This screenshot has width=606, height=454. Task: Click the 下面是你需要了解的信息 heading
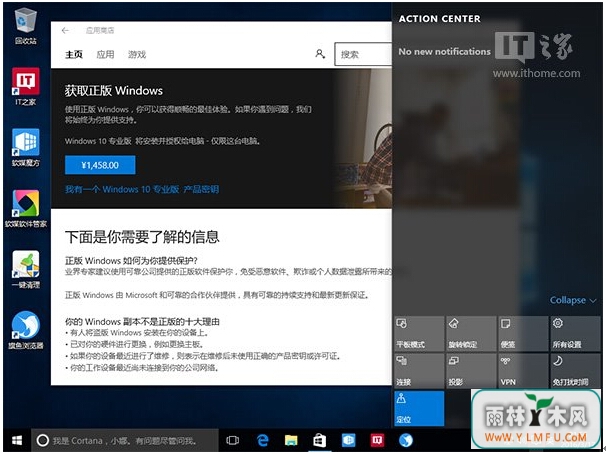142,237
